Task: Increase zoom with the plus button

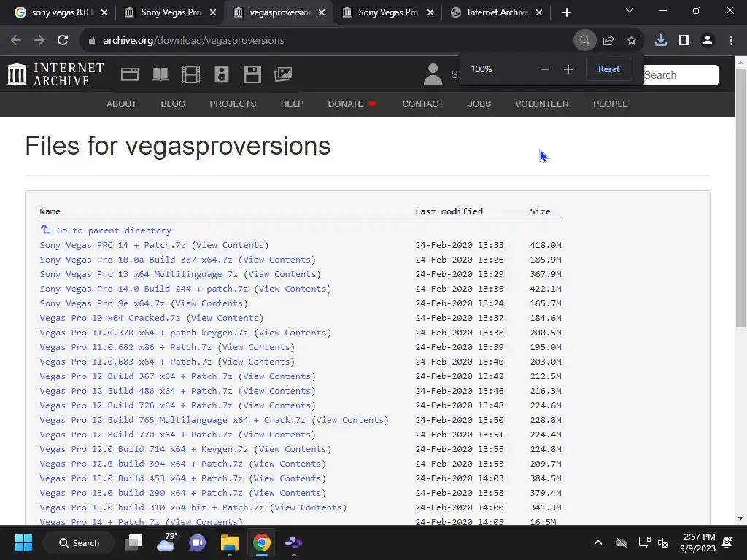Action: [568, 69]
